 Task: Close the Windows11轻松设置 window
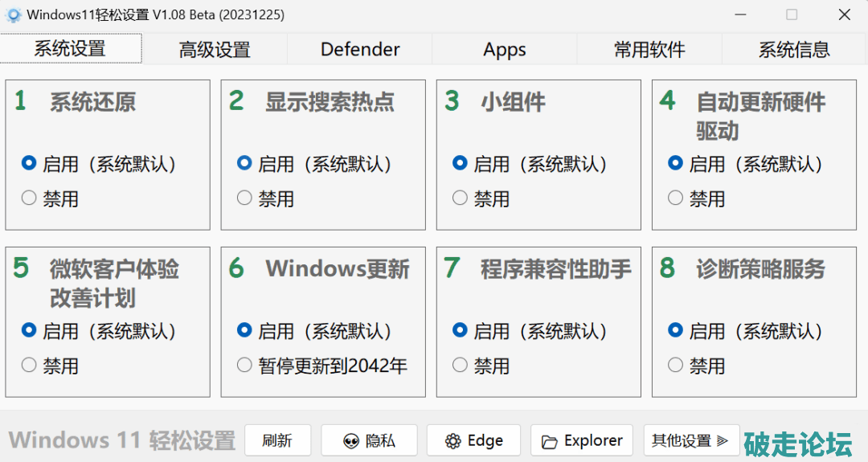tap(845, 14)
